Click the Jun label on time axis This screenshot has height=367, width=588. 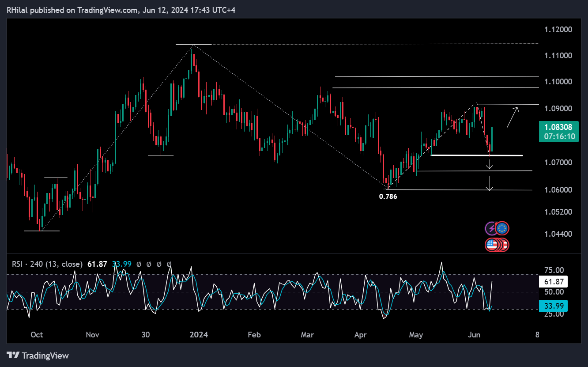point(474,335)
